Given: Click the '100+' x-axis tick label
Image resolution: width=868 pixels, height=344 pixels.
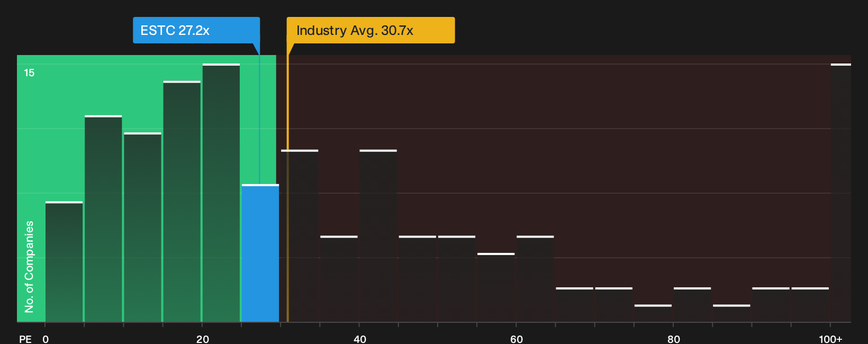Looking at the screenshot, I should point(830,339).
